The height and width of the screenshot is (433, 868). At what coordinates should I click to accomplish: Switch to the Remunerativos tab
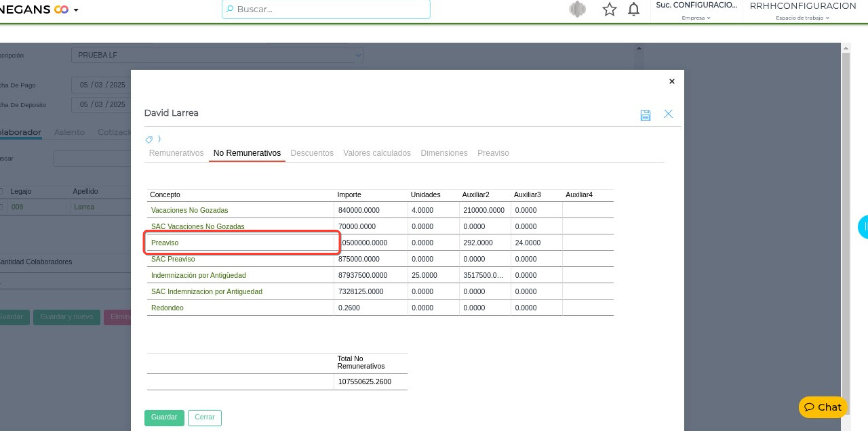(176, 153)
